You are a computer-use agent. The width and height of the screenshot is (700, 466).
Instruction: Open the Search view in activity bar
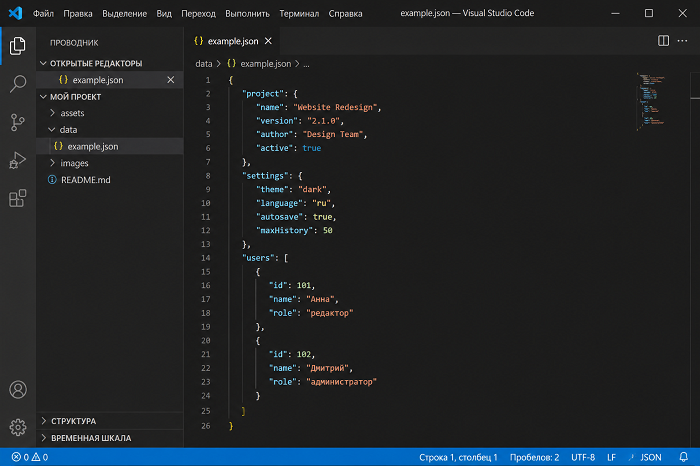[x=17, y=83]
